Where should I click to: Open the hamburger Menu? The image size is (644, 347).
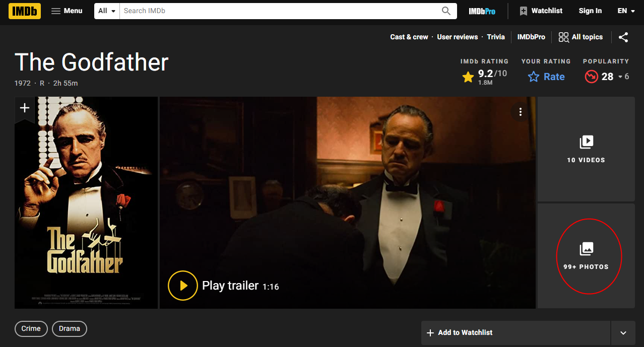(67, 11)
